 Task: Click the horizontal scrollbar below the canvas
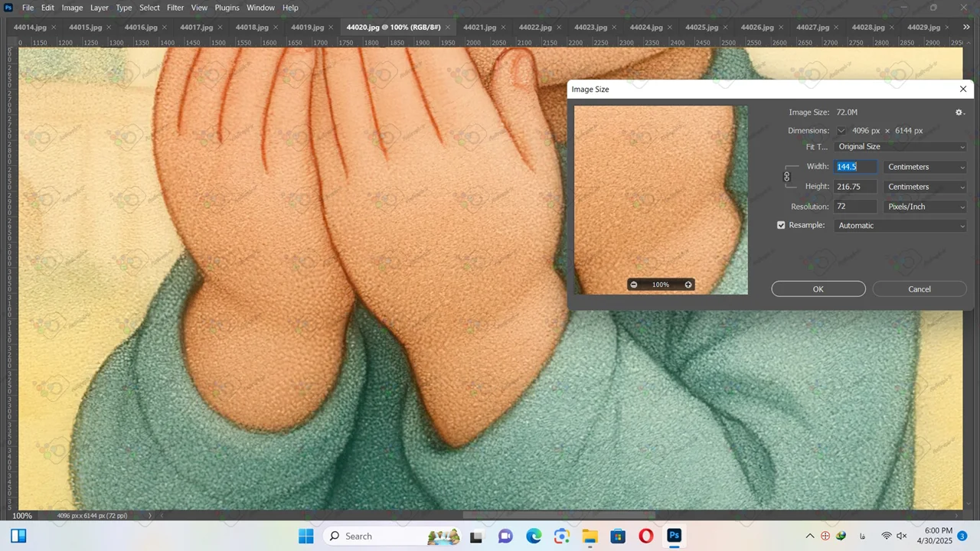coord(559,515)
